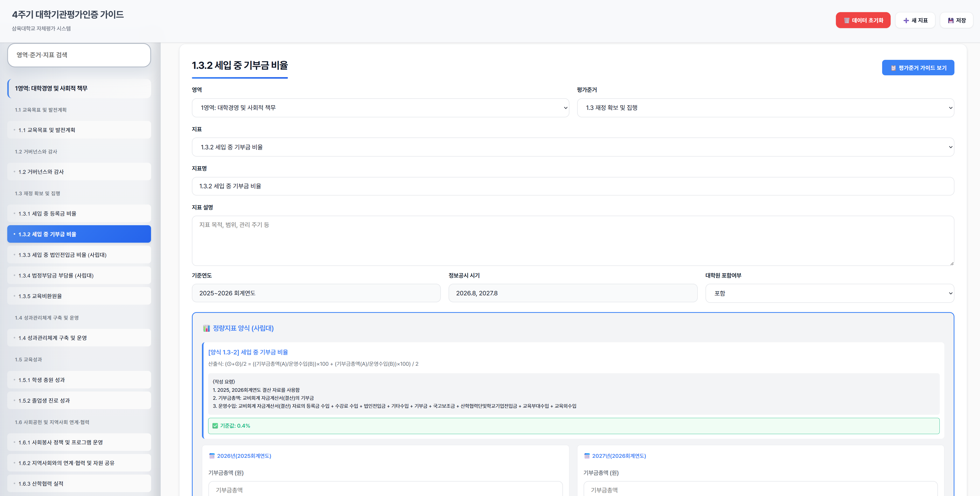Click the calendar icon next to 2026년(2025회계연도)
Image resolution: width=980 pixels, height=496 pixels.
point(212,456)
